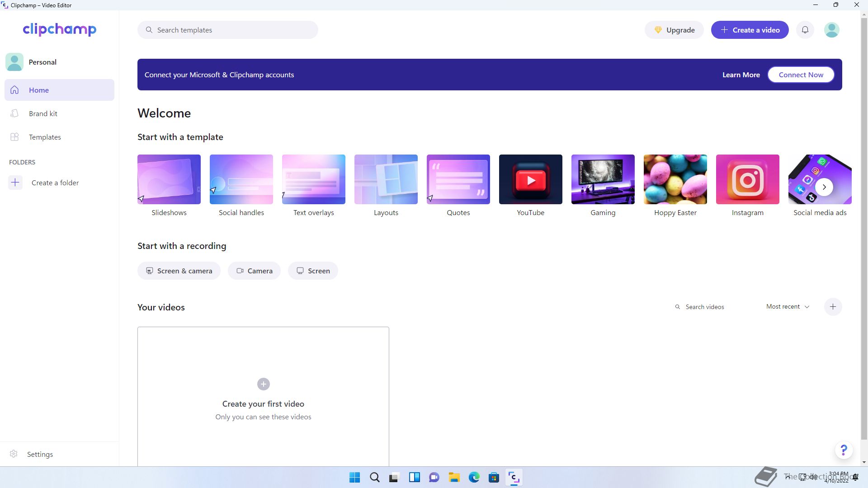This screenshot has width=868, height=488.
Task: Open Microsoft Edge from taskbar
Action: pyautogui.click(x=474, y=477)
